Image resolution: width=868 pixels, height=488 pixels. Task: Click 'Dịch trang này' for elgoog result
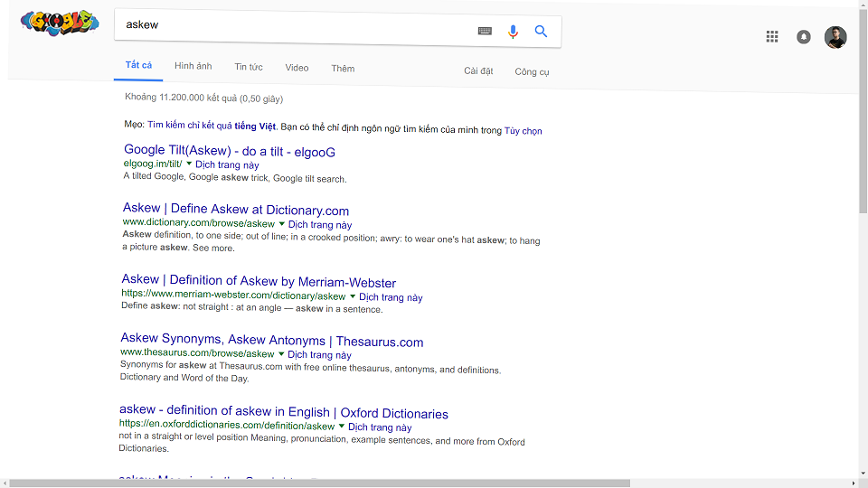pyautogui.click(x=227, y=164)
